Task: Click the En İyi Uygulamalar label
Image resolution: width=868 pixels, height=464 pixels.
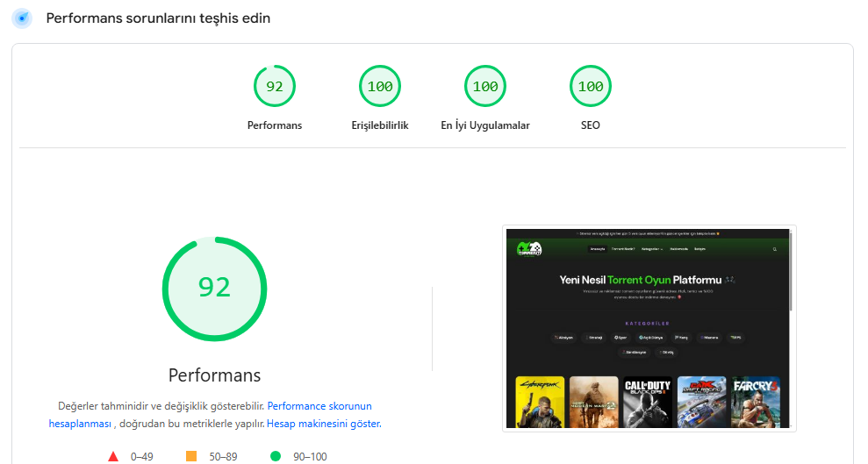Action: coord(485,125)
